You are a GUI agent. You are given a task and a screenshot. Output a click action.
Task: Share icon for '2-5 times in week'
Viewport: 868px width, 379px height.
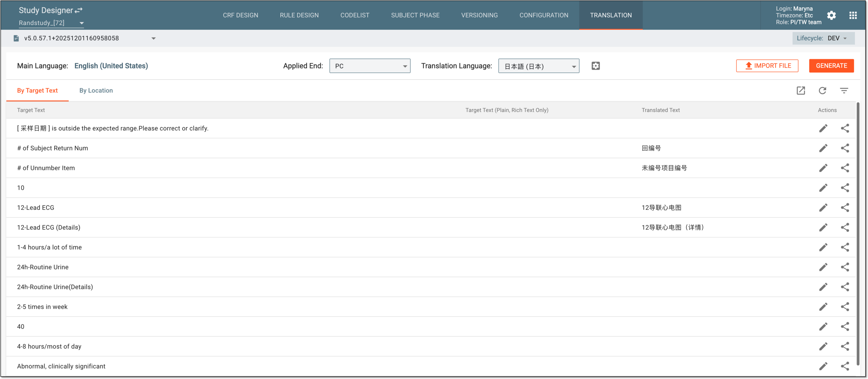click(x=845, y=307)
